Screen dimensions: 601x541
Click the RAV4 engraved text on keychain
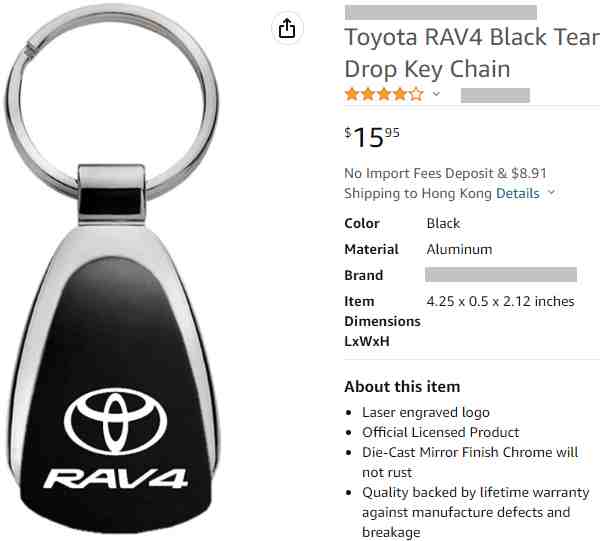coord(116,478)
